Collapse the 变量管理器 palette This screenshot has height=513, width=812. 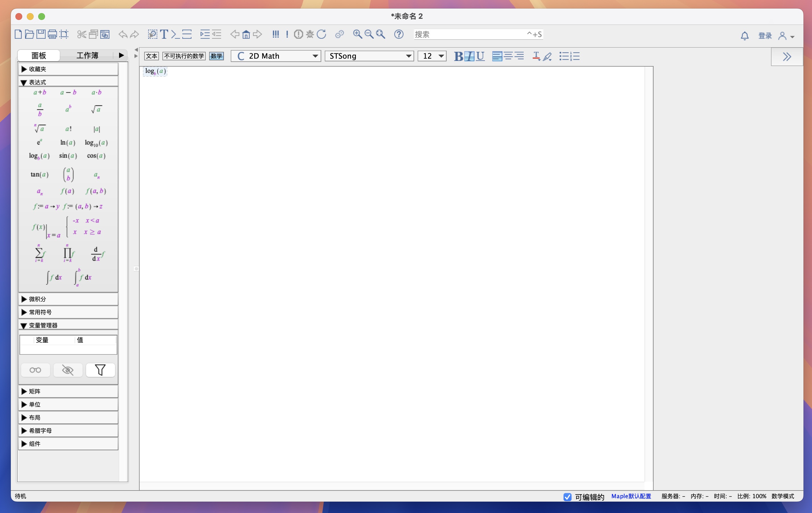click(x=68, y=325)
